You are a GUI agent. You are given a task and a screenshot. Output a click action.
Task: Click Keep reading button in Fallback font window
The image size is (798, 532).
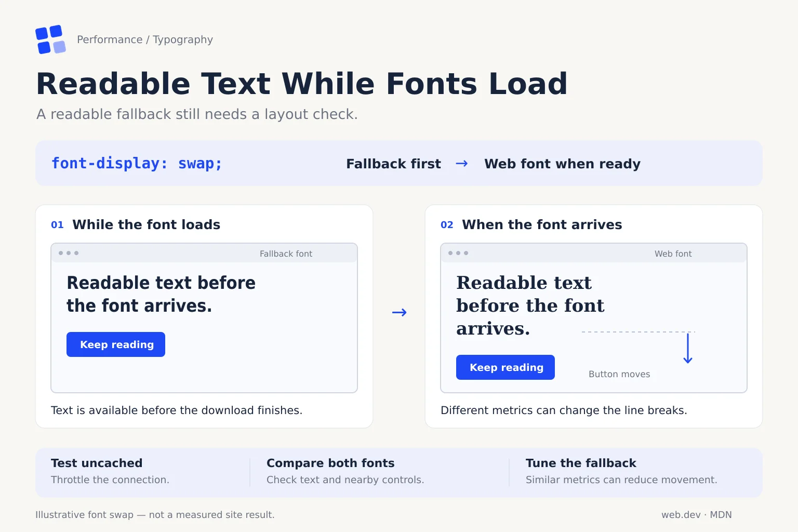[116, 344]
